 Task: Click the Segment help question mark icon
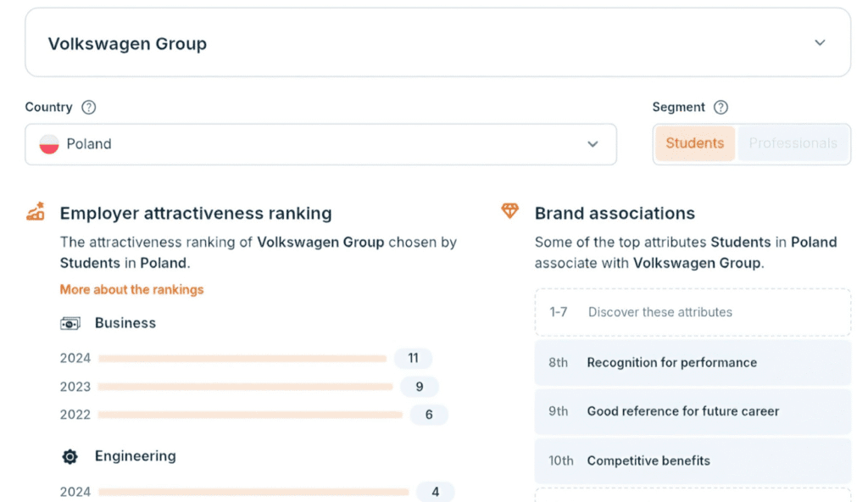pos(721,108)
